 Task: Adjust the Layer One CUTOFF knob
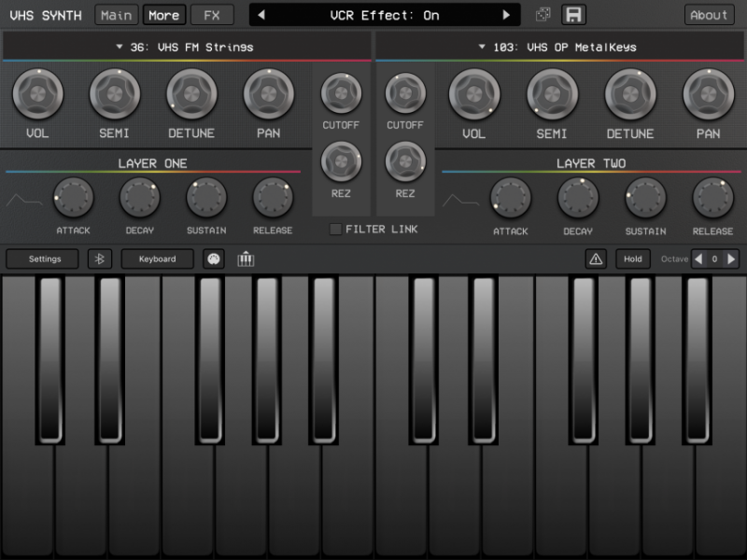point(340,95)
